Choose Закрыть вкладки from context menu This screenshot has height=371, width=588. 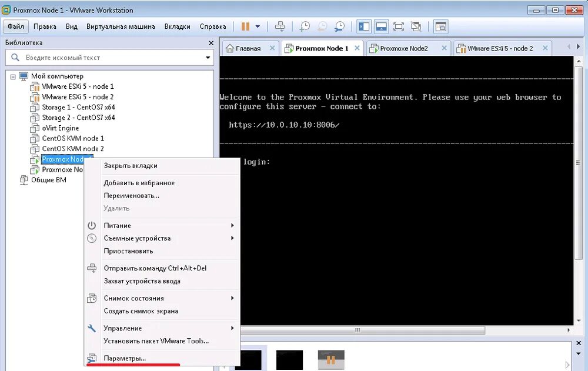point(162,165)
